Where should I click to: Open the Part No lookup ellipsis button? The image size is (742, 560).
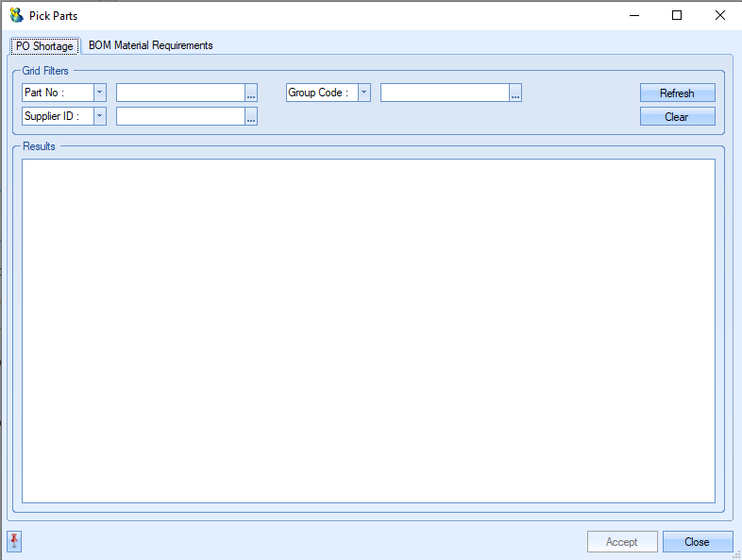(251, 93)
